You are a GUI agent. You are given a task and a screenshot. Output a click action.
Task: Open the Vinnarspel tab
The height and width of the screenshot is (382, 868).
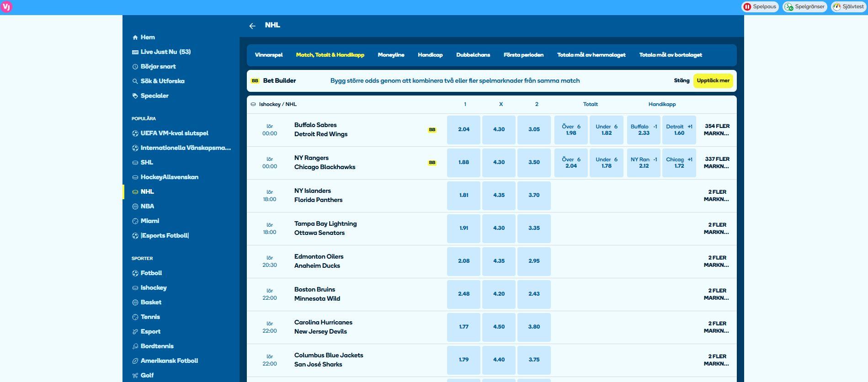click(269, 55)
